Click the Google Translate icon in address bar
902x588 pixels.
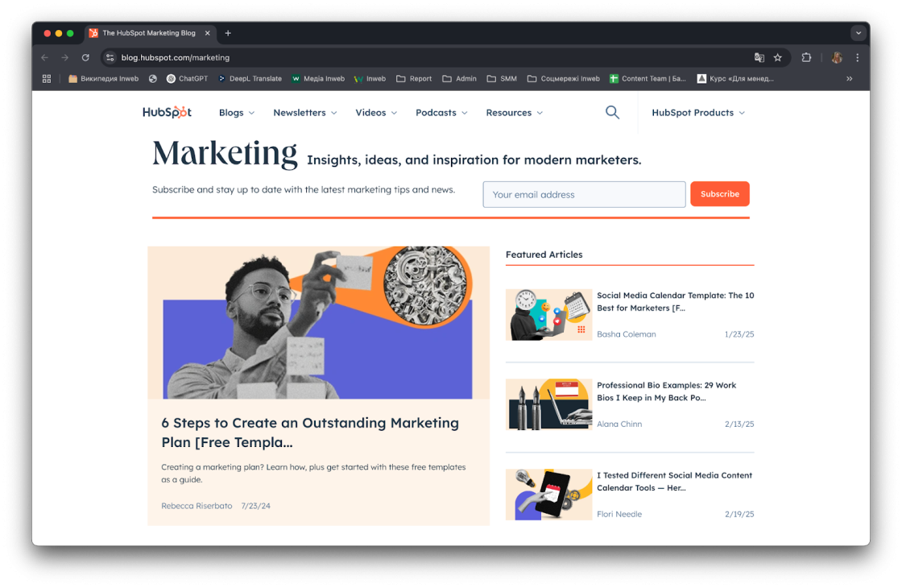(759, 57)
